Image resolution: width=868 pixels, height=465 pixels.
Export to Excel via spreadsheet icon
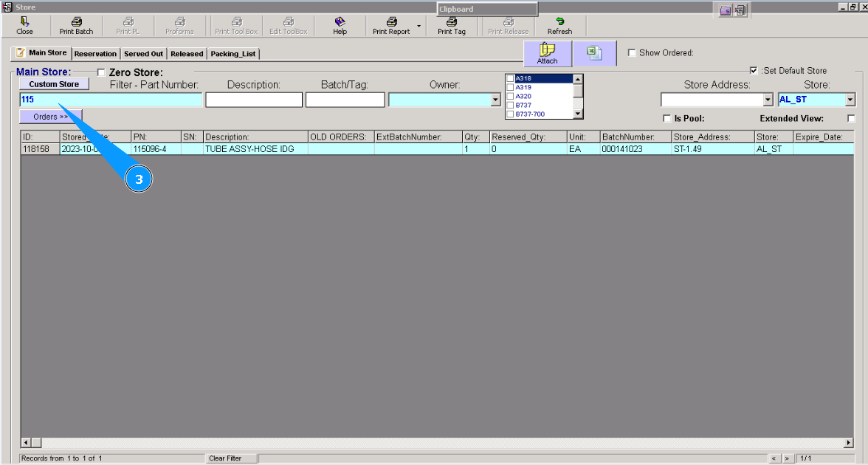594,54
